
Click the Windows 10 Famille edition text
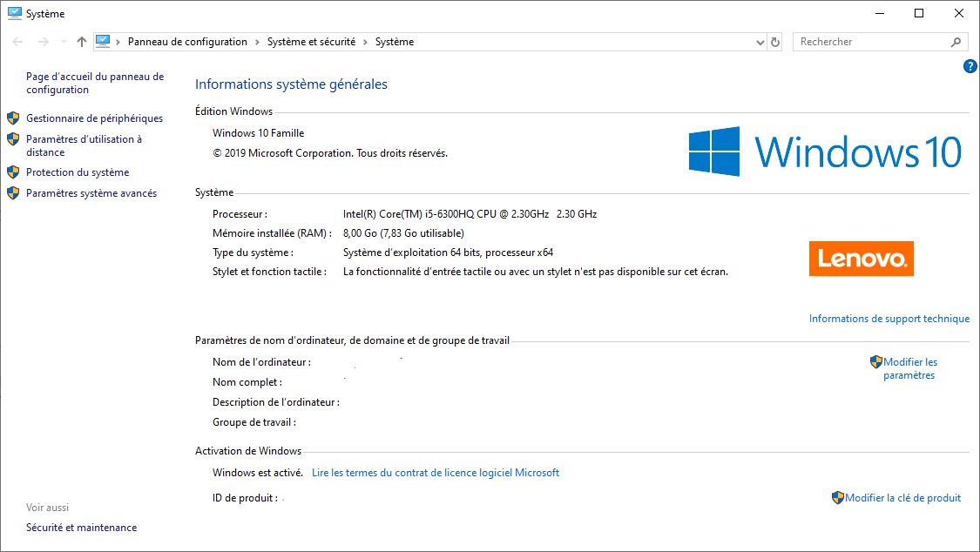click(258, 133)
